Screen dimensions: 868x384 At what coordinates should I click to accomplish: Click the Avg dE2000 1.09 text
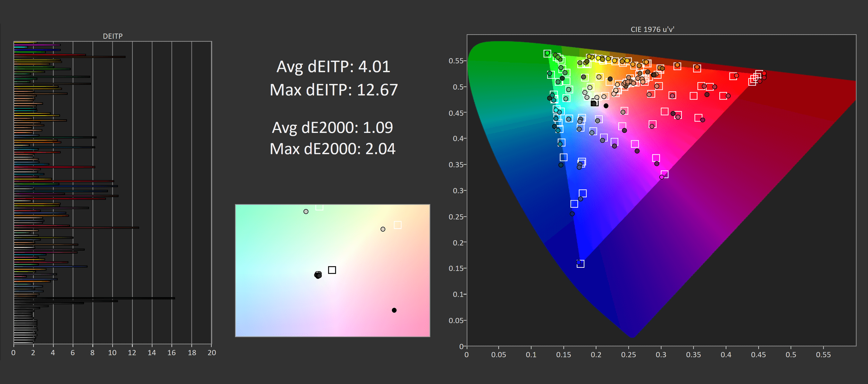click(332, 128)
